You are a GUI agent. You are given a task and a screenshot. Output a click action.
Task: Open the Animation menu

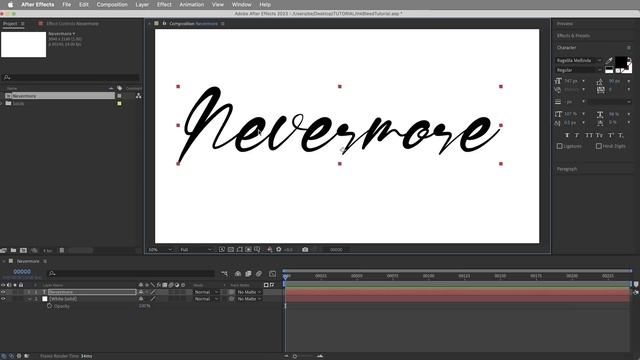[191, 4]
